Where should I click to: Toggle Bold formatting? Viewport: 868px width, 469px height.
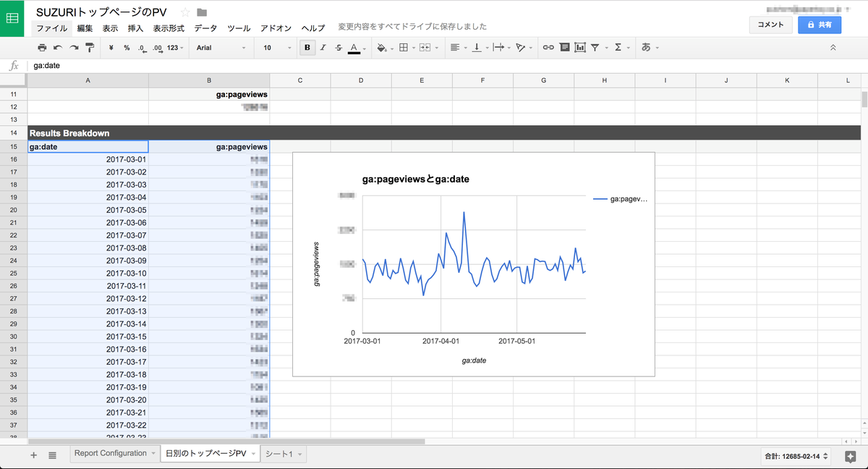click(307, 48)
